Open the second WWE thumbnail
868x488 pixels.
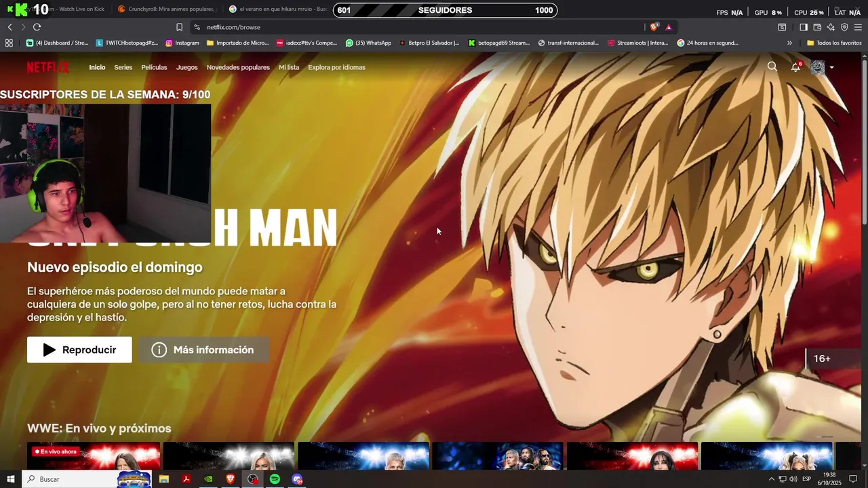[x=229, y=455]
